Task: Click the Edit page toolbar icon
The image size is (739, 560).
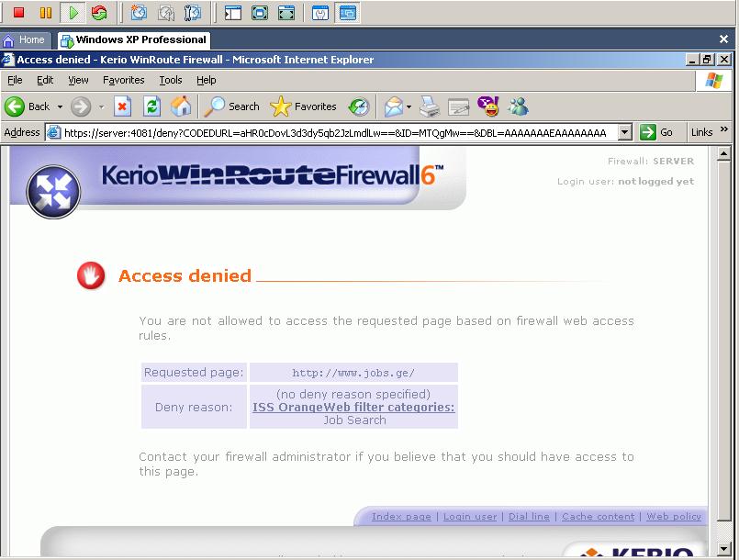Action: coord(459,106)
